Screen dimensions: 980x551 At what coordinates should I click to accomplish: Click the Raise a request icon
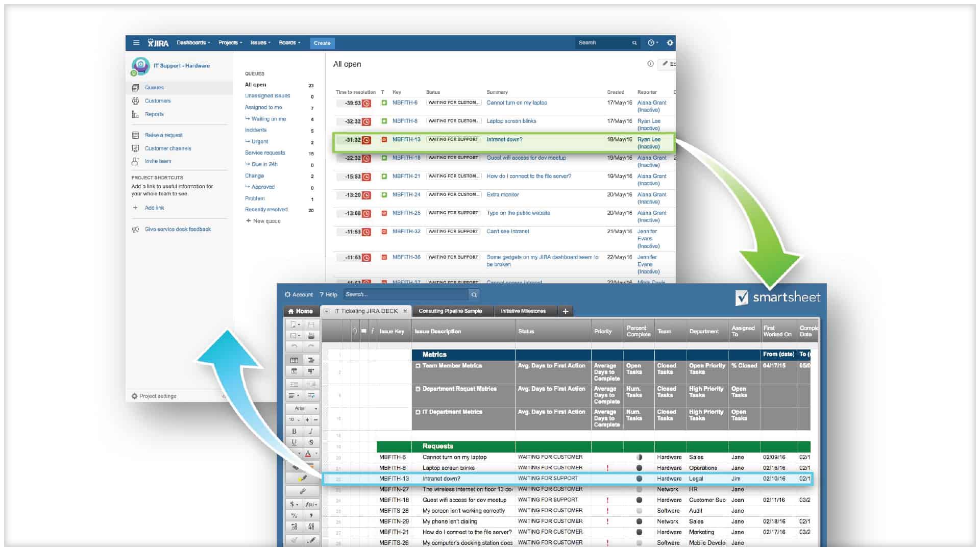(x=135, y=135)
